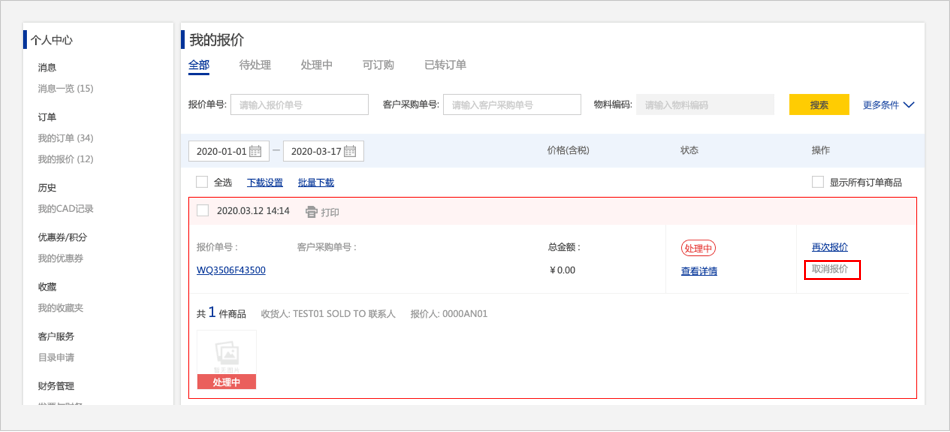Focus the 报价单号 input field
Image resolution: width=950 pixels, height=432 pixels.
[299, 105]
